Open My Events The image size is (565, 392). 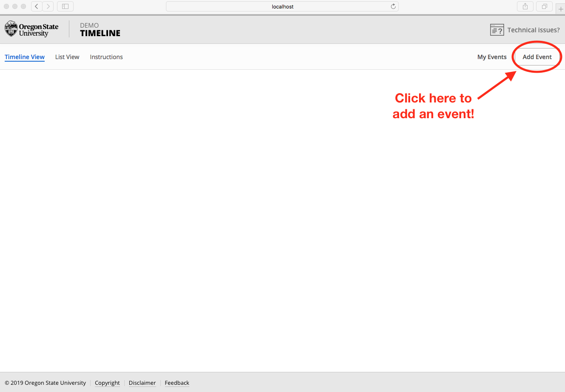point(492,57)
